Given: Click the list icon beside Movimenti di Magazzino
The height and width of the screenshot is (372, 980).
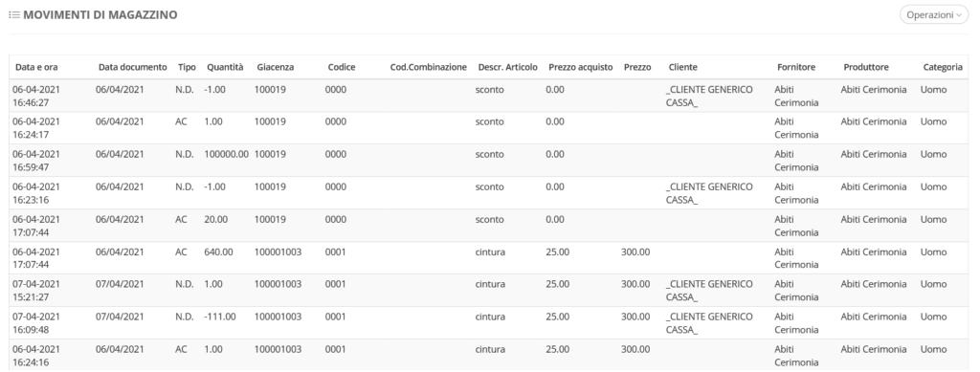Looking at the screenshot, I should point(13,15).
